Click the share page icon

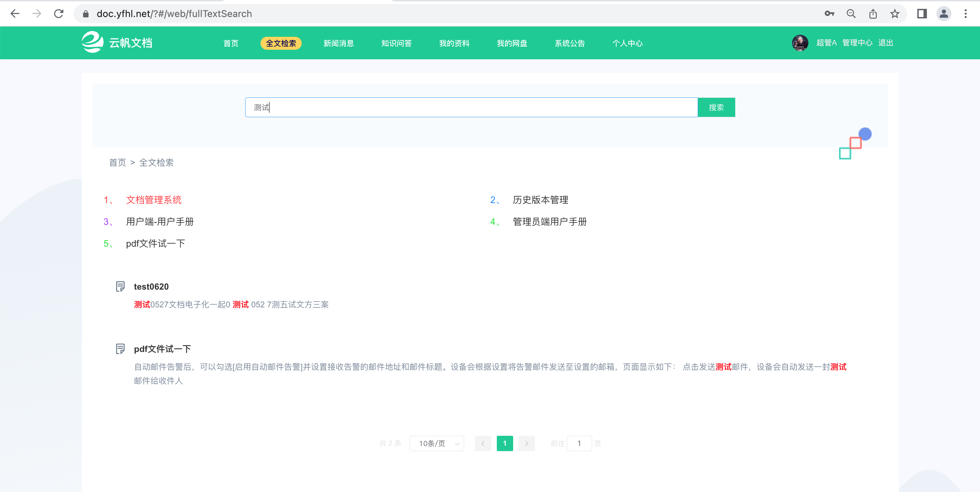pos(873,14)
